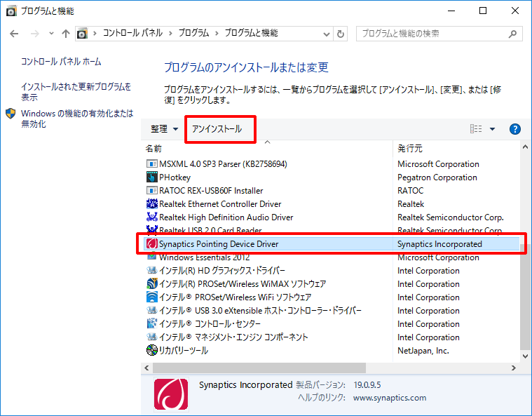Select プログラムと機能 breadcrumb segment

pyautogui.click(x=252, y=33)
